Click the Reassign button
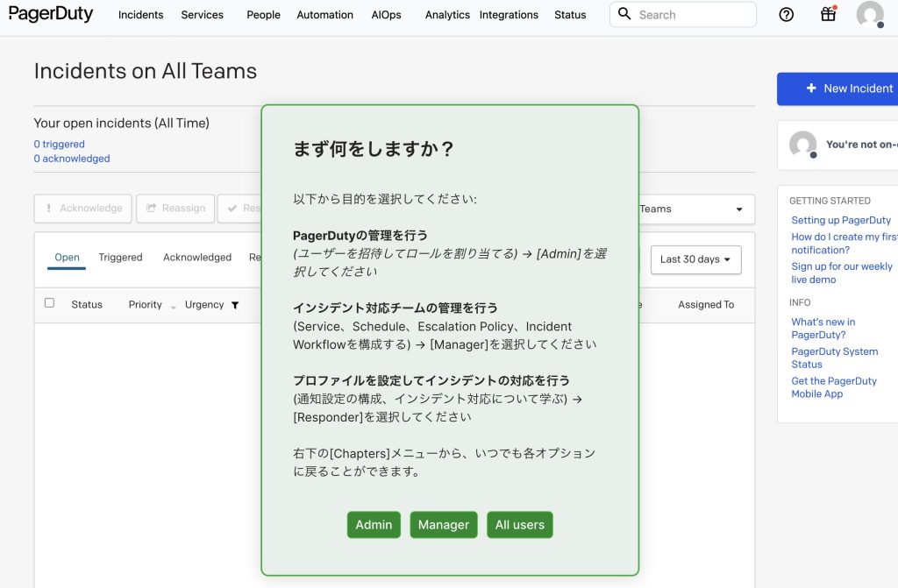This screenshot has width=898, height=588. tap(175, 209)
